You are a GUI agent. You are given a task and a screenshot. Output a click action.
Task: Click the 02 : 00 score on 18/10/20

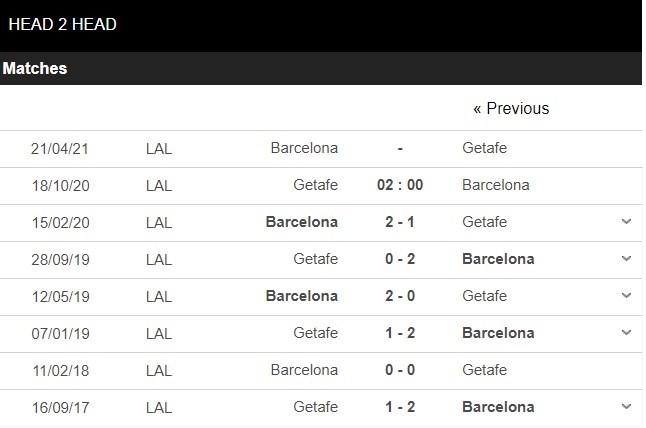[400, 185]
